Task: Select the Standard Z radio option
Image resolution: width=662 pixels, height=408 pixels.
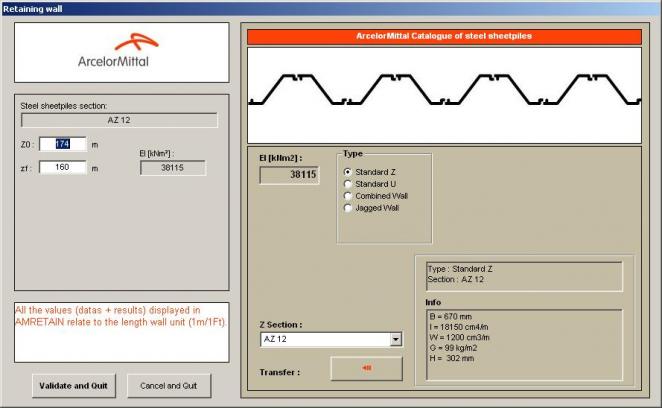Action: point(348,172)
